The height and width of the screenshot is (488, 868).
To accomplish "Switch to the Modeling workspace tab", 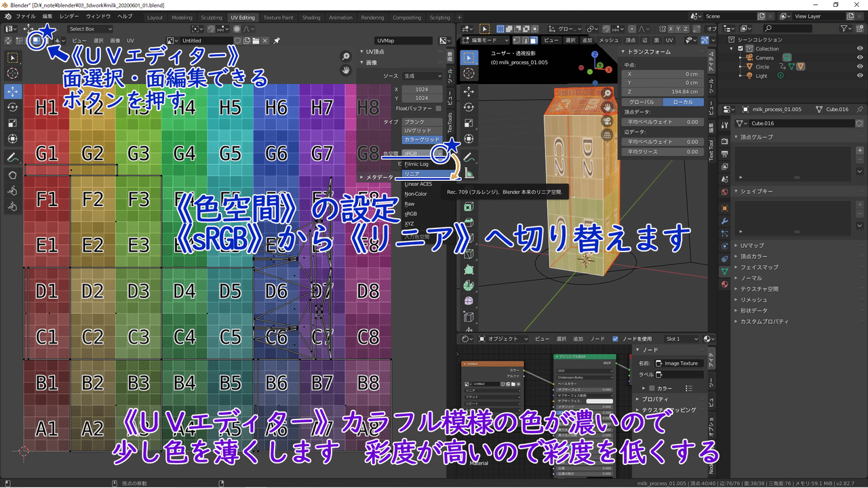I will pos(182,18).
